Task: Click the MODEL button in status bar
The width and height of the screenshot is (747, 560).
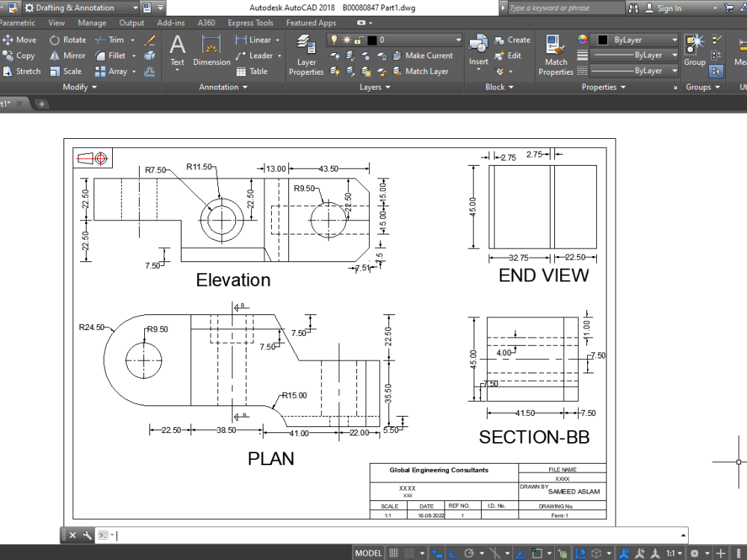Action: click(368, 553)
